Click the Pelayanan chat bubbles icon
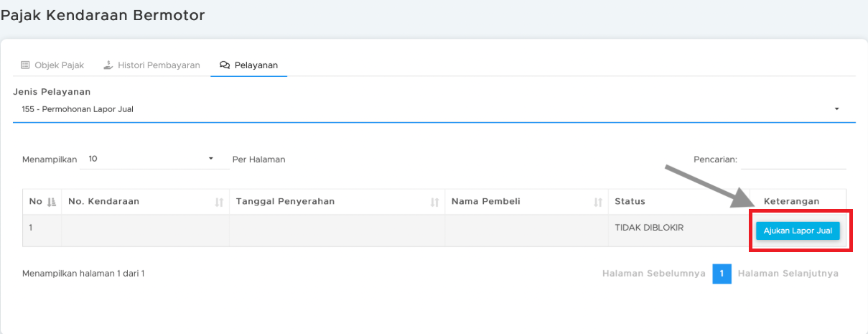 [225, 65]
